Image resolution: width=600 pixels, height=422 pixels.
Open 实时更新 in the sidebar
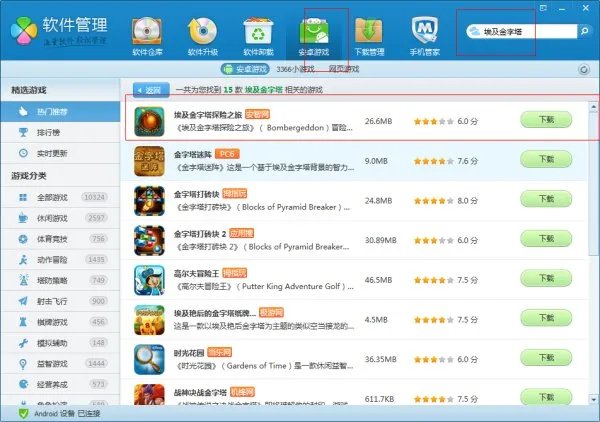(x=60, y=153)
